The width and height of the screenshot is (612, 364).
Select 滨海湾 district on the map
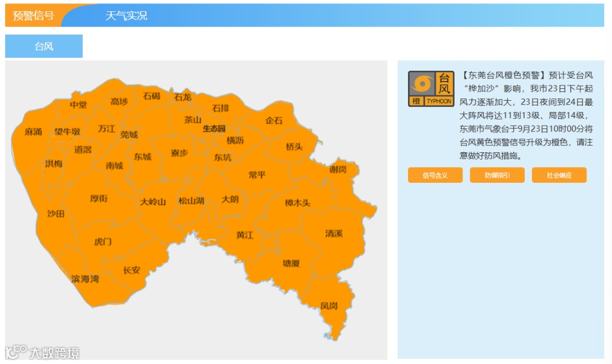[85, 279]
